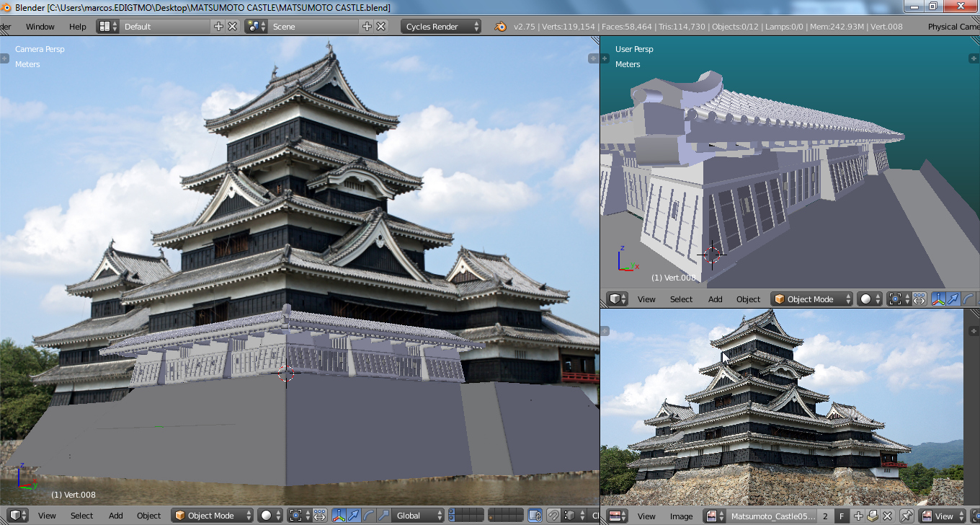The image size is (980, 525).
Task: Toggle manipulate center points in camera viewport header
Action: (320, 516)
